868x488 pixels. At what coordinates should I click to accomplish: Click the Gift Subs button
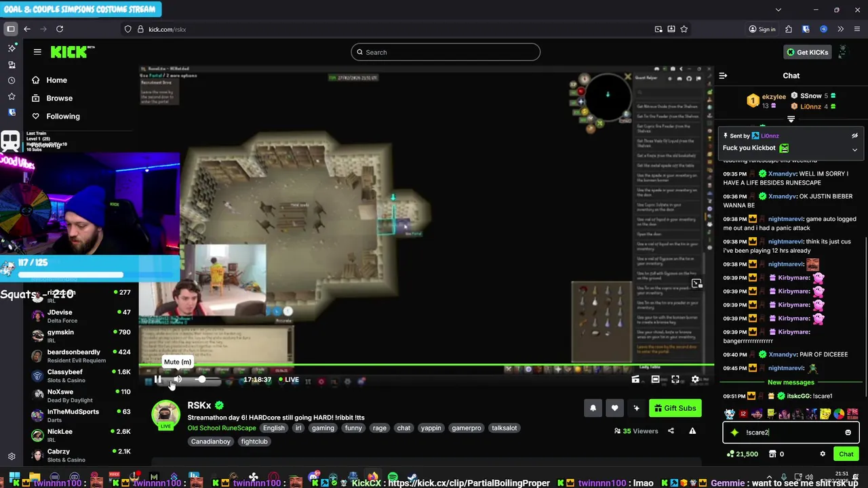[675, 408]
